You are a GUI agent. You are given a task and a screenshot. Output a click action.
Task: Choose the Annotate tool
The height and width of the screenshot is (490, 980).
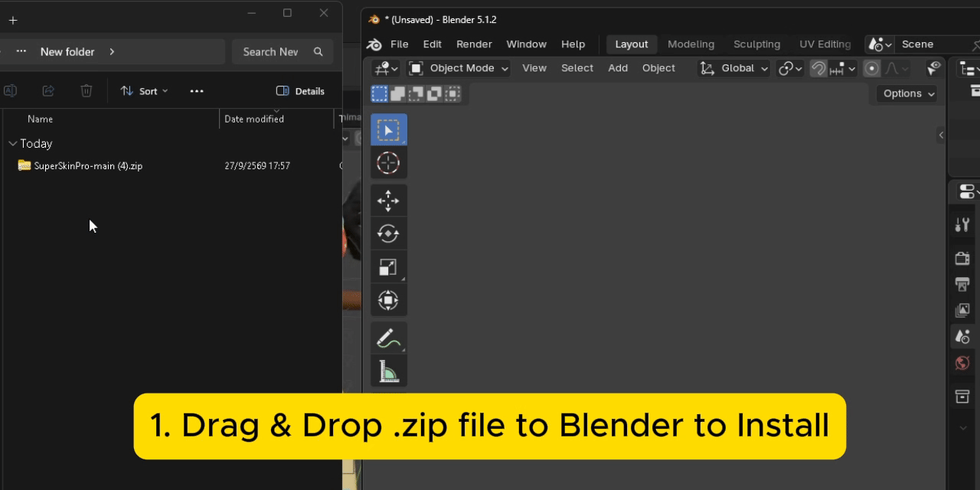388,338
